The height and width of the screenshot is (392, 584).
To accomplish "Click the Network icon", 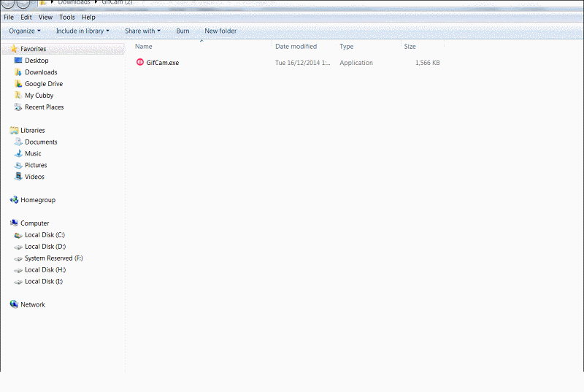I will coord(14,304).
